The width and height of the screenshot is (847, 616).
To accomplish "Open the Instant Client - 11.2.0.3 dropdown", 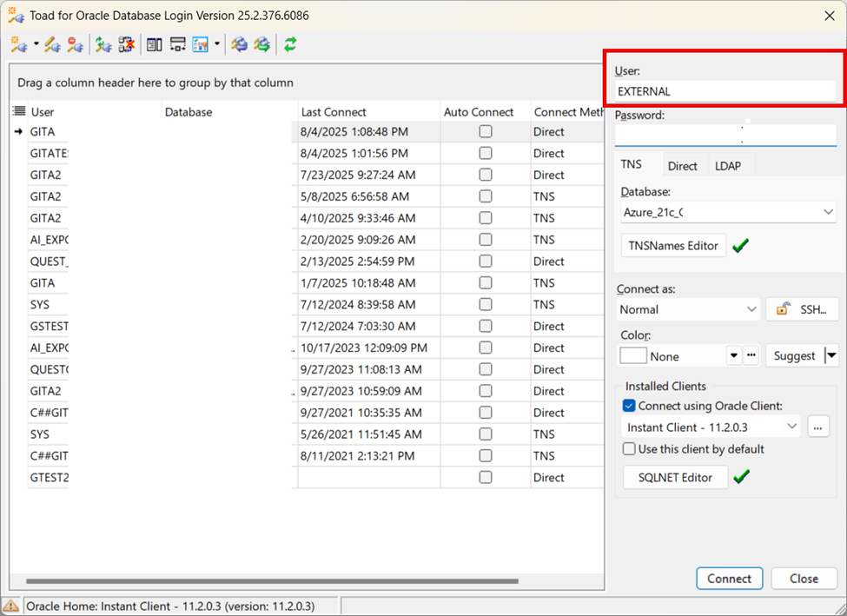I will (792, 427).
